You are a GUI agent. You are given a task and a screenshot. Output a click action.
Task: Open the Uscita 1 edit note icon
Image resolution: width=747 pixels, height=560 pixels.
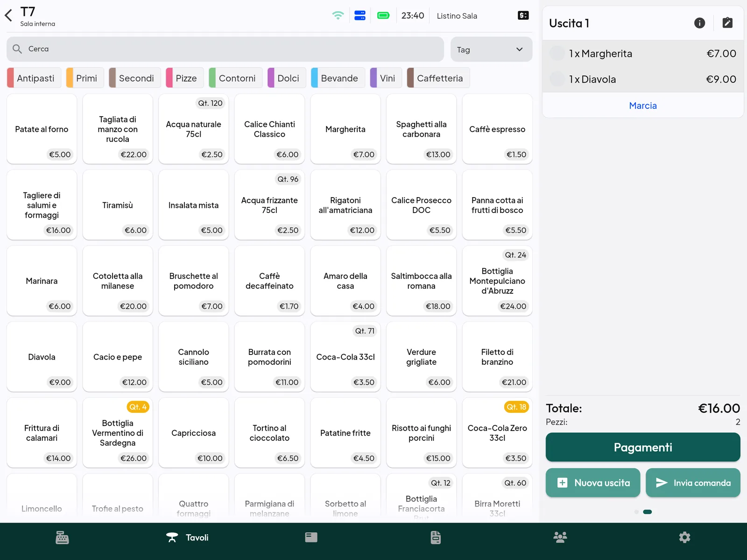click(727, 23)
